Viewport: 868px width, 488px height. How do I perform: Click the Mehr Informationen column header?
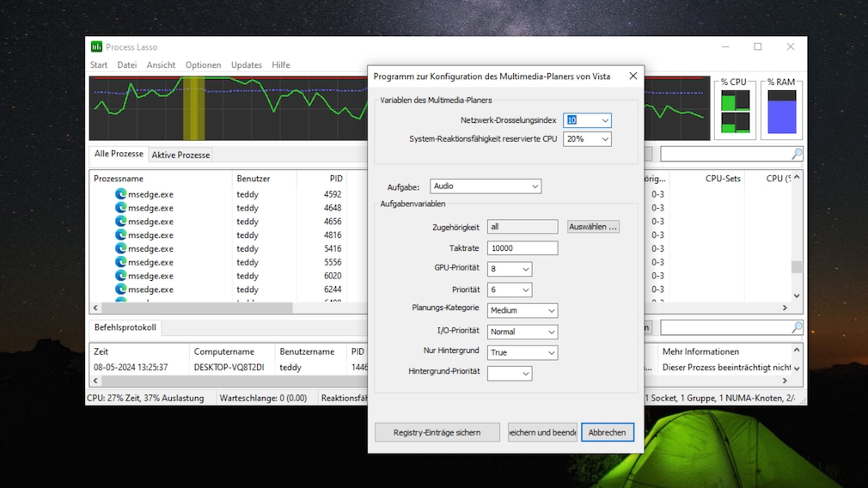tap(724, 351)
